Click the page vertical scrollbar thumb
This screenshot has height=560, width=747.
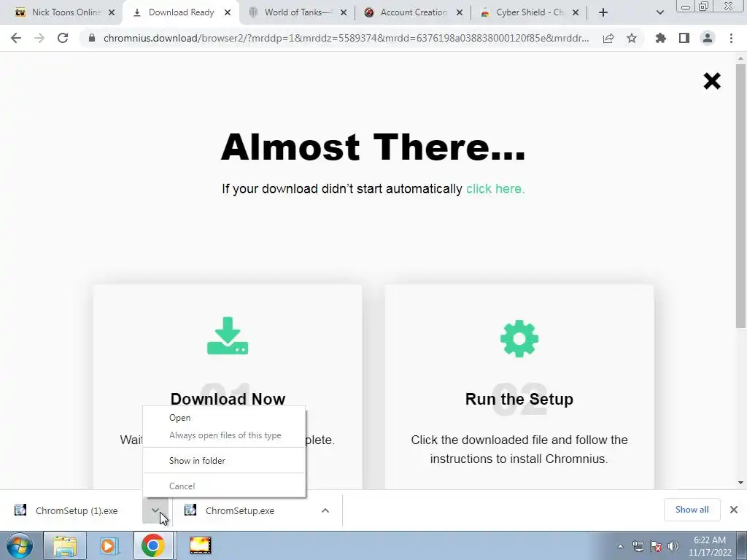(740, 195)
